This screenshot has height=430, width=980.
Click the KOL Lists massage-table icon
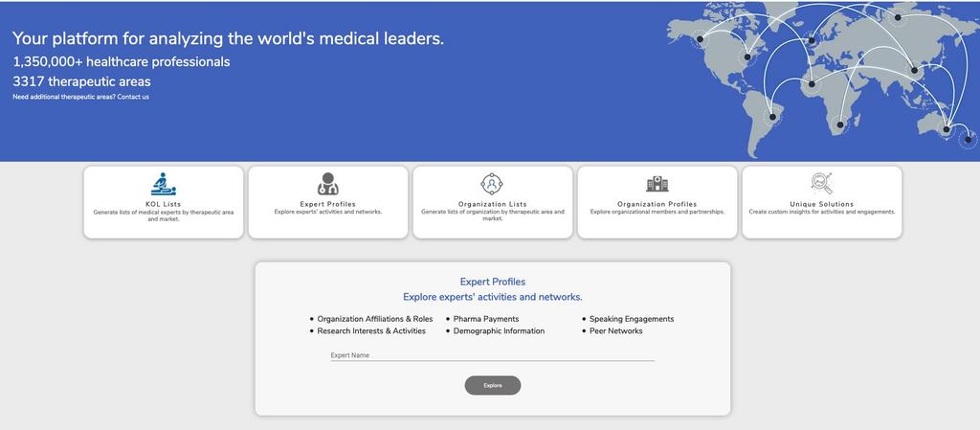(x=163, y=184)
